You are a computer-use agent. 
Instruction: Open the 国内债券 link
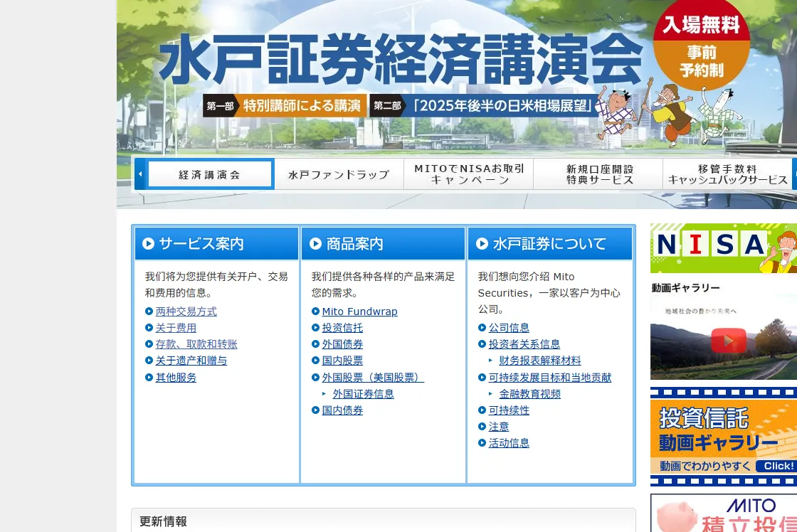pyautogui.click(x=342, y=410)
